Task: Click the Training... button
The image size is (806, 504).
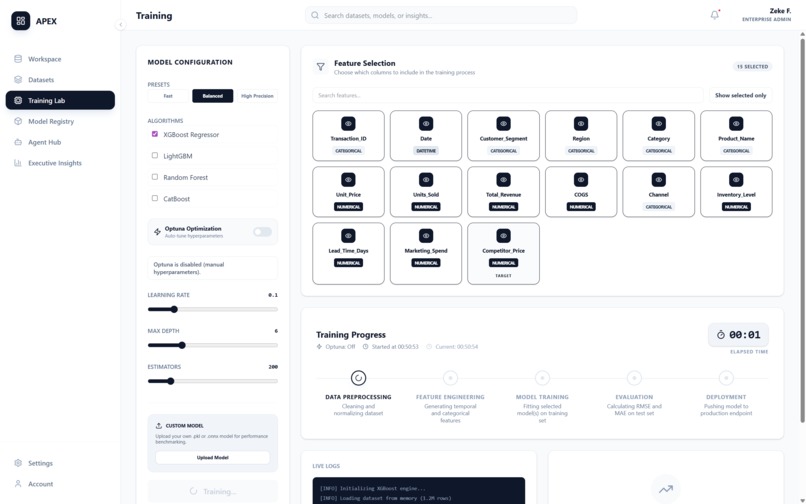Action: [x=212, y=492]
